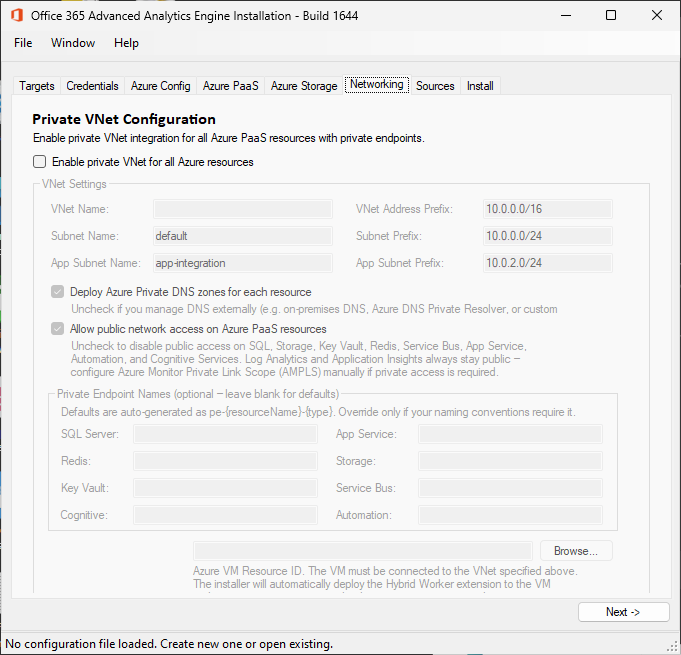This screenshot has height=655, width=681.
Task: Switch to the Azure Config tab
Action: point(161,86)
